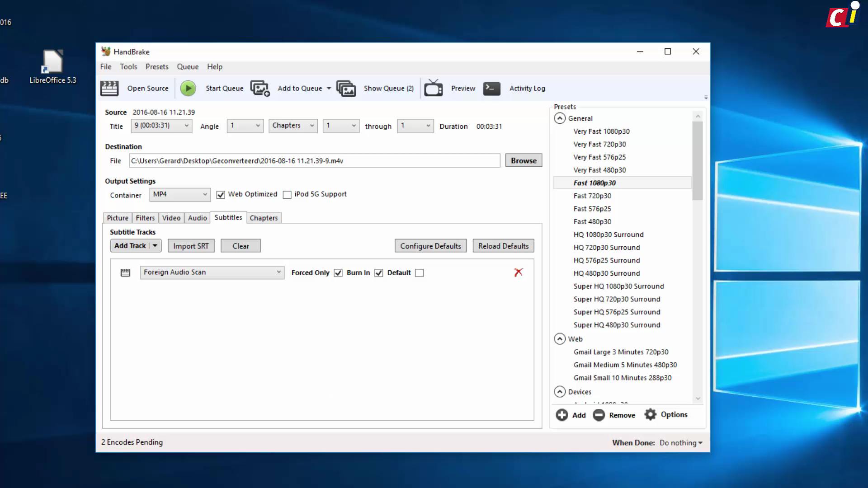Image resolution: width=868 pixels, height=488 pixels.
Task: Toggle the Burn In checkbox
Action: (x=379, y=273)
